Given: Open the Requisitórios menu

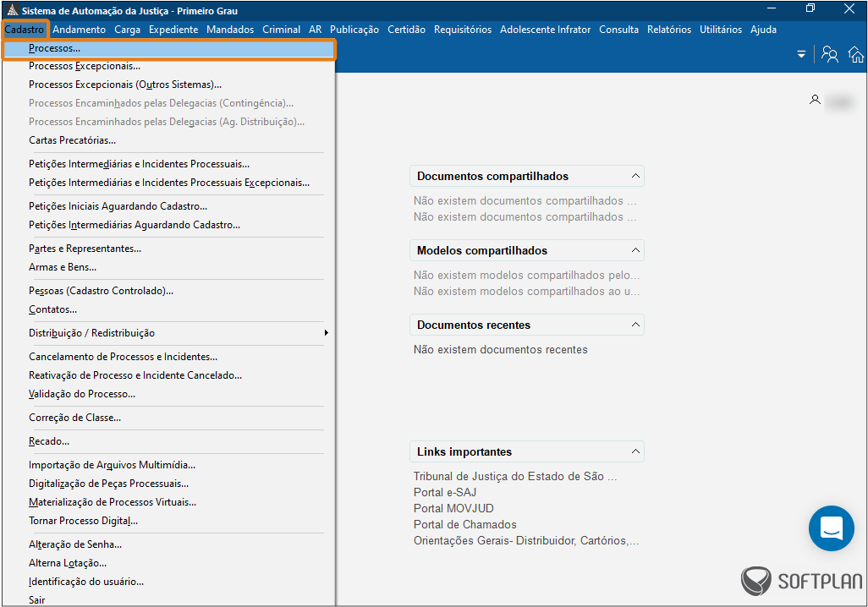Looking at the screenshot, I should tap(463, 30).
